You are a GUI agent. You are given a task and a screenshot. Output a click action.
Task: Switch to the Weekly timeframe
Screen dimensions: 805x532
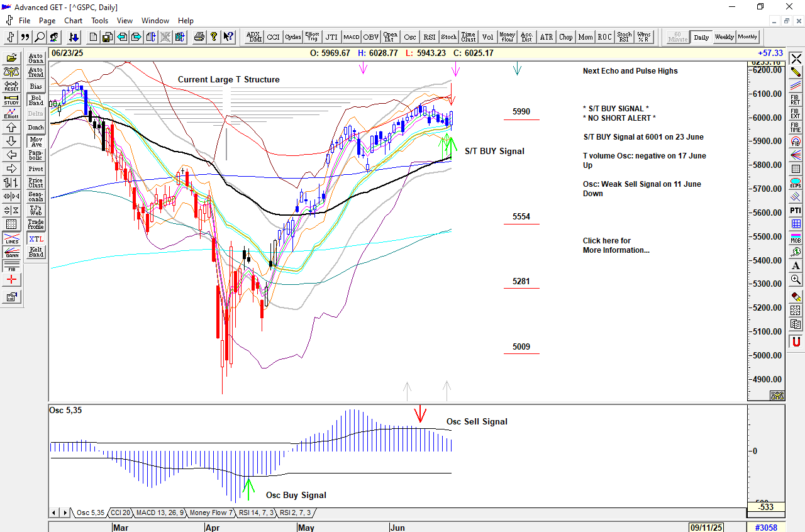(x=724, y=37)
